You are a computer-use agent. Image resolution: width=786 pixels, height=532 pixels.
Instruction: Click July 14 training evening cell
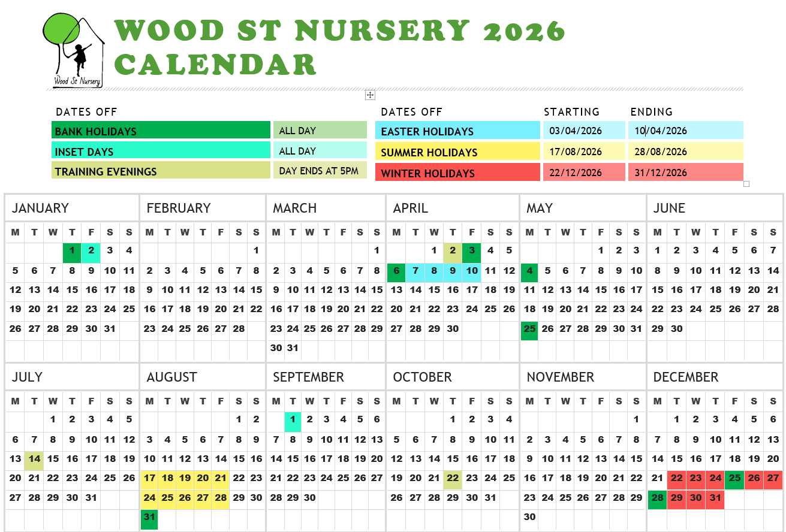[x=34, y=461]
